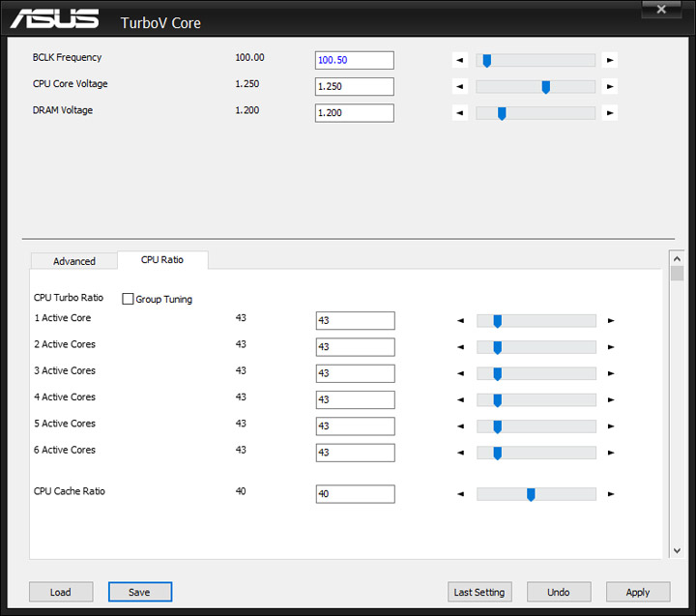Focus the 3 Active Cores ratio field
This screenshot has width=696, height=616.
(x=355, y=373)
